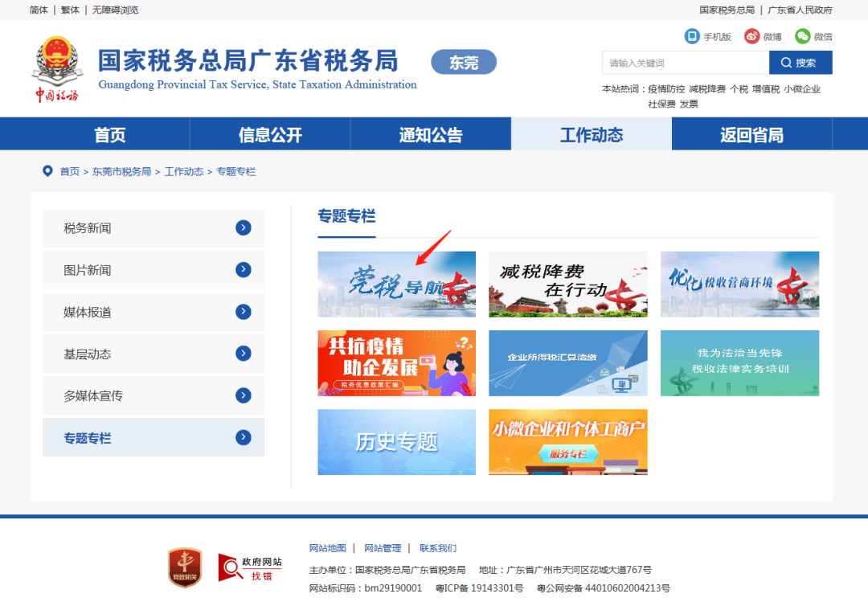Image resolution: width=868 pixels, height=606 pixels.
Task: Open the 小微企业和个体工商户 banner thumbnail
Action: (568, 442)
